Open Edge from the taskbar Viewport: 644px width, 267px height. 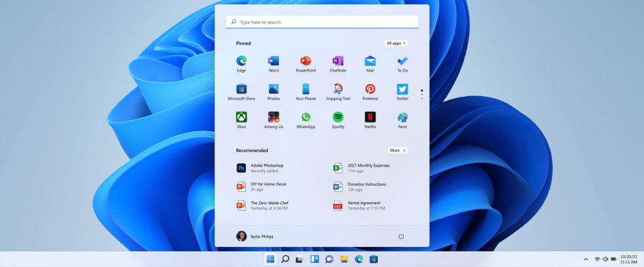click(x=359, y=259)
